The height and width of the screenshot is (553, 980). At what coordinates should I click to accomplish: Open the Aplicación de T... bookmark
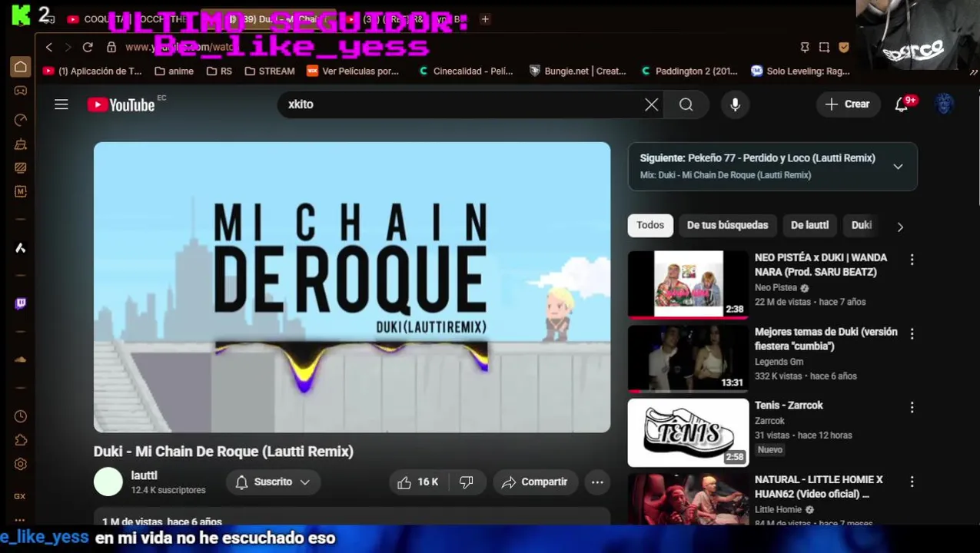click(x=92, y=71)
